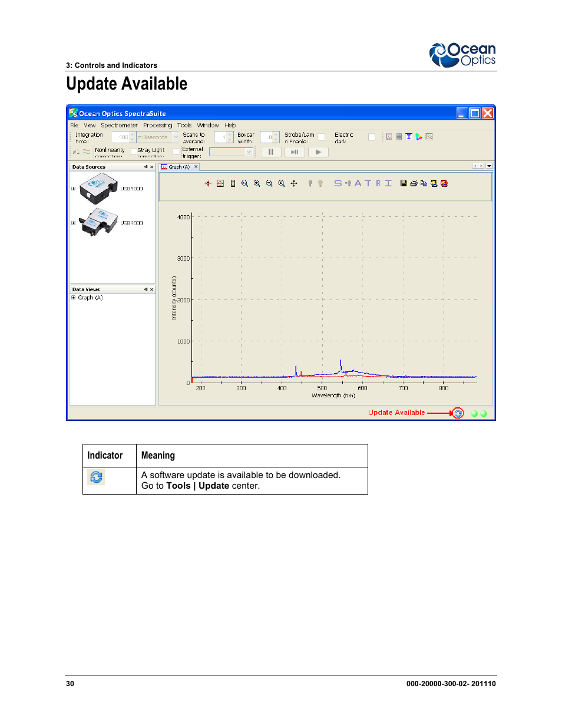Close the Data Views panel

click(x=151, y=289)
